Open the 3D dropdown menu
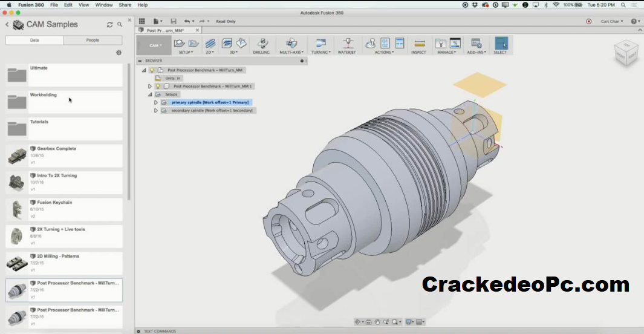Viewport: 644px width, 334px height. click(x=233, y=53)
